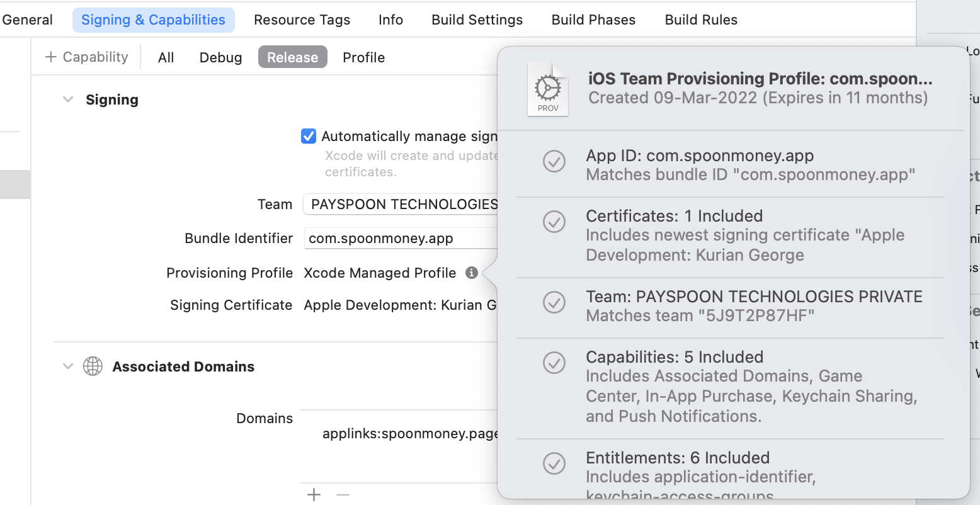Image resolution: width=980 pixels, height=505 pixels.
Task: Click the Capabilities checkmark icon
Action: click(x=554, y=363)
